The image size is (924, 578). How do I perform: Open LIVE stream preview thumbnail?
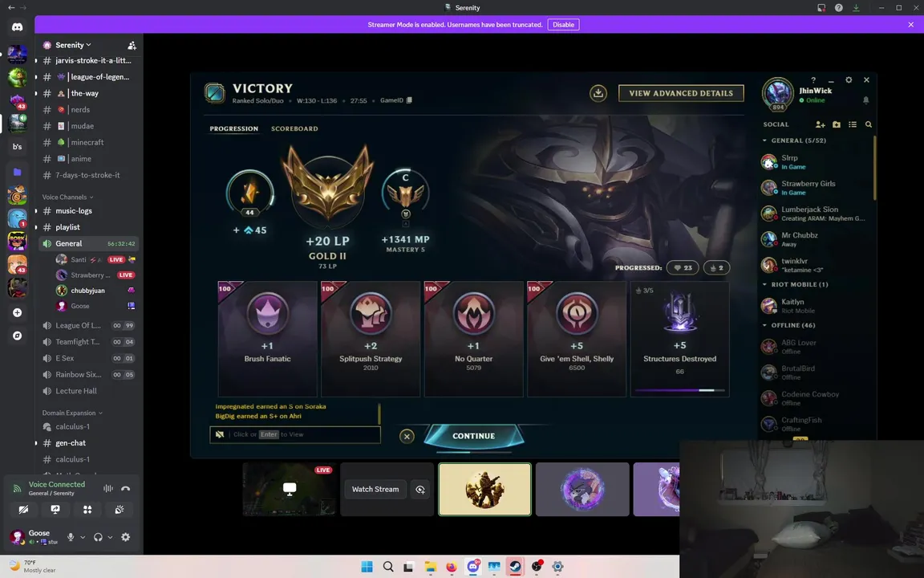(x=290, y=490)
